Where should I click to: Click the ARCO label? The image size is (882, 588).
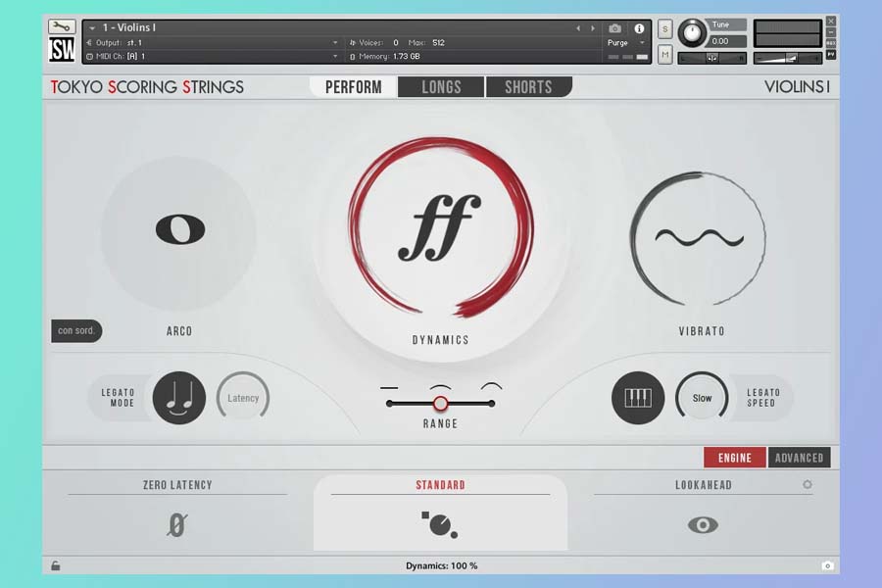click(179, 331)
